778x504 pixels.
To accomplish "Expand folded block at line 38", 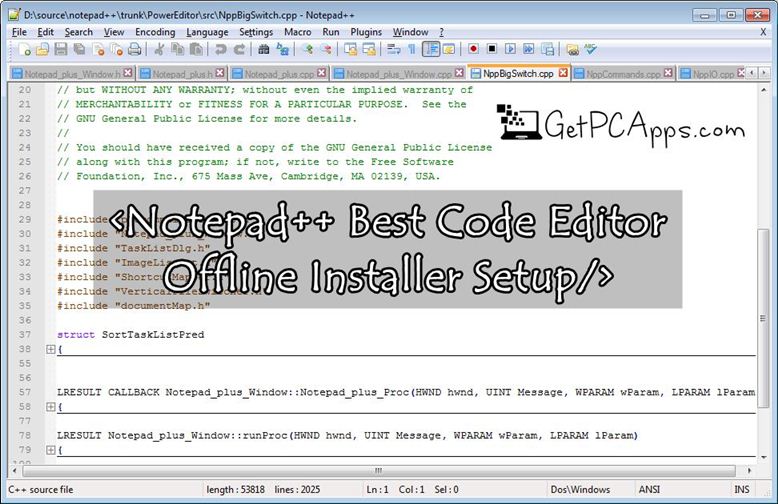I will (x=51, y=349).
